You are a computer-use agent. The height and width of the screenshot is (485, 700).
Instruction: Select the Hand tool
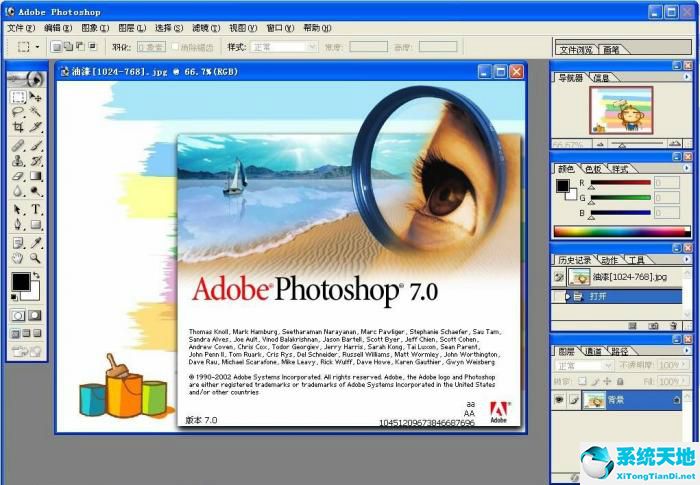(x=18, y=258)
